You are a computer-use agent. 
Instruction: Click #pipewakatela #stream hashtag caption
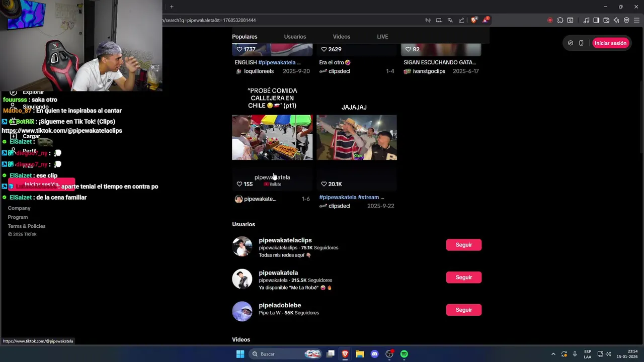coord(351,197)
